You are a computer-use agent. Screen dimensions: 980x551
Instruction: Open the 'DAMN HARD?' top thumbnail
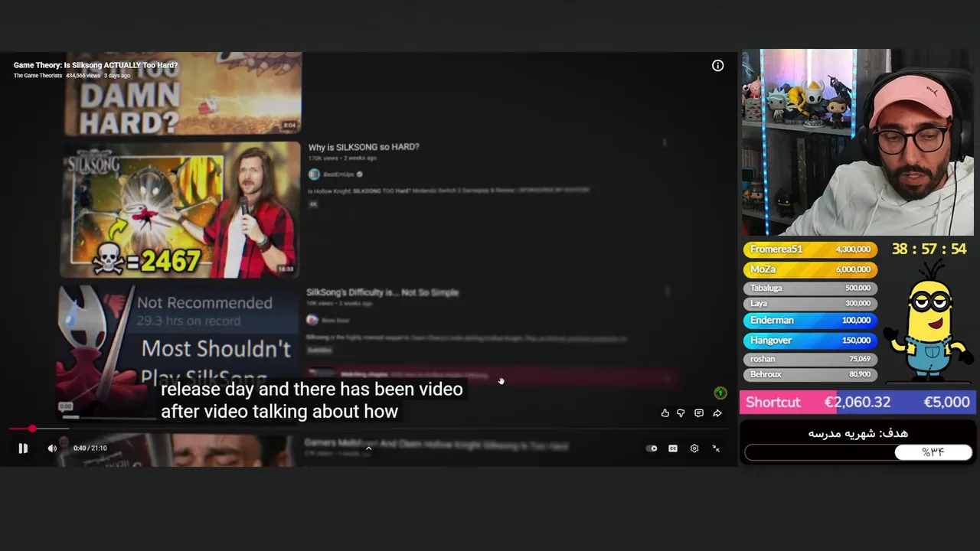coord(182,93)
